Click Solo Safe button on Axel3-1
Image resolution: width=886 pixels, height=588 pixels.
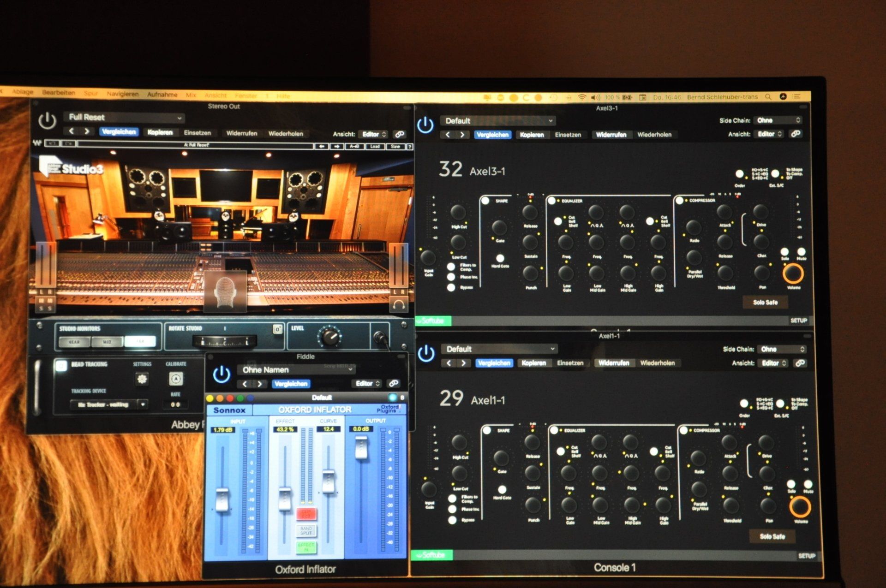765,303
